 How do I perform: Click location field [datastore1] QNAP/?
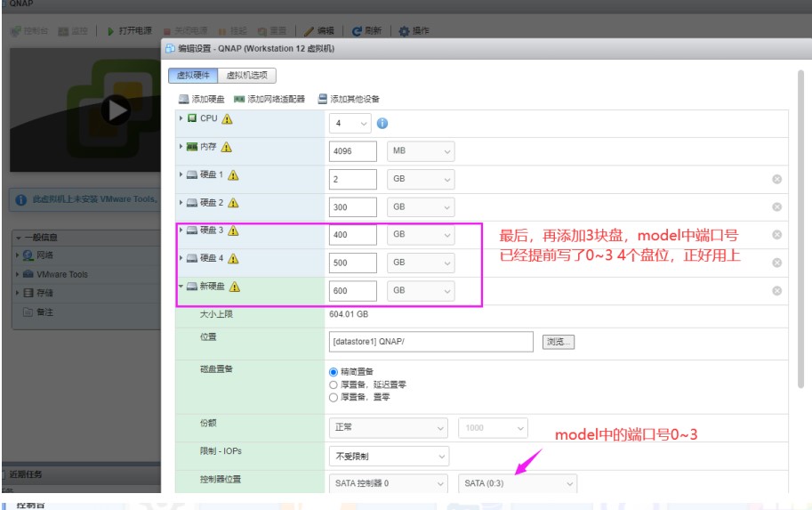[430, 342]
